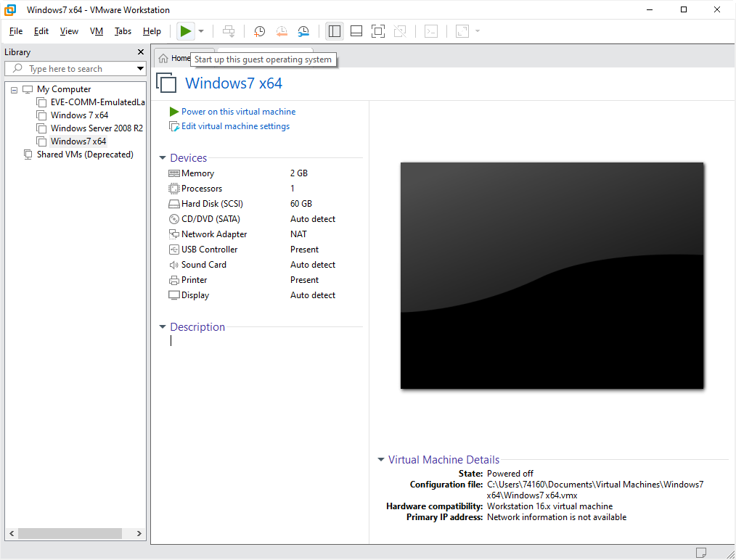Click the status bar message log icon
Viewport: 736px width, 560px height.
click(700, 553)
